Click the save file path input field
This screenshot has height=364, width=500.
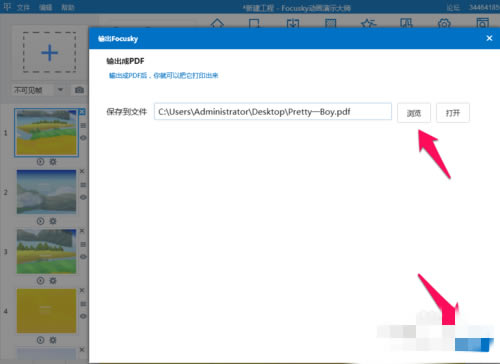point(273,112)
